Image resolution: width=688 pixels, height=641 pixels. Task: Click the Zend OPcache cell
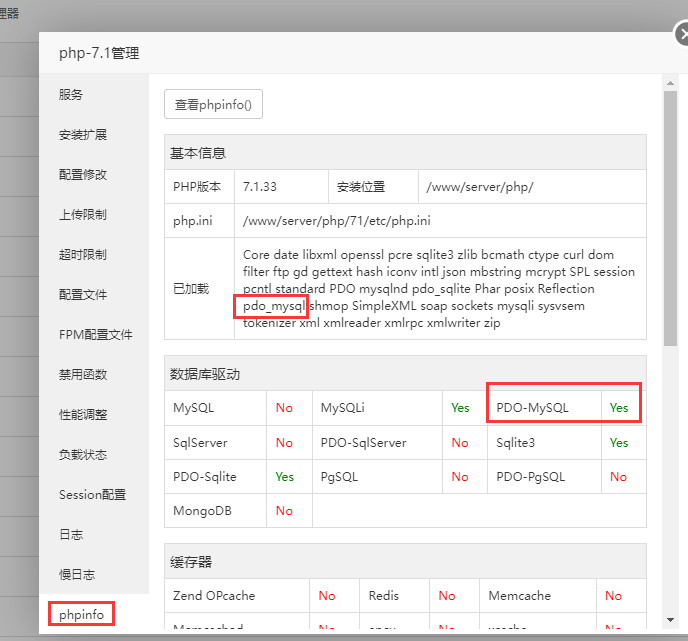[x=237, y=595]
